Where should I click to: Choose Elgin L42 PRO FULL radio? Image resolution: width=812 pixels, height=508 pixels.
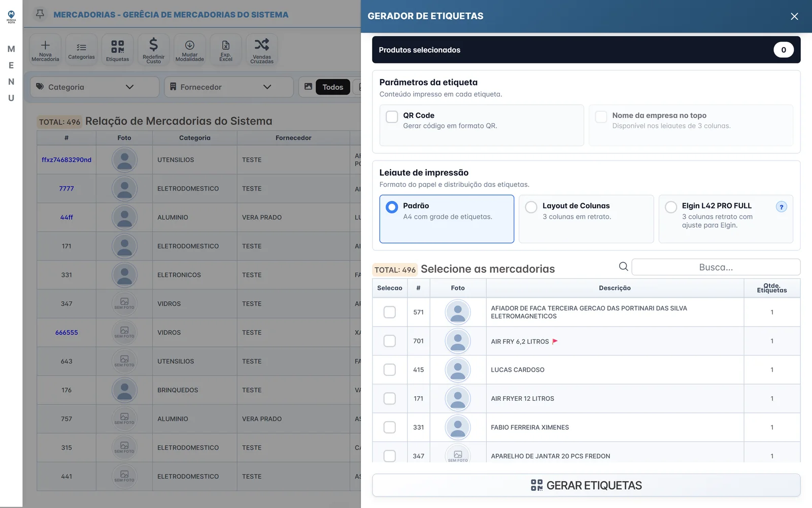click(x=671, y=207)
